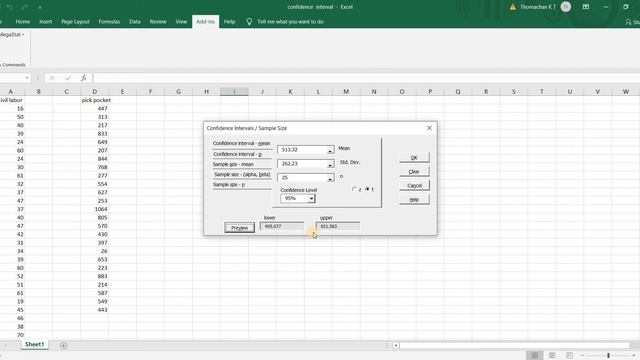Switch to Page Layout view icon
This screenshot has width=640, height=360.
(552, 356)
